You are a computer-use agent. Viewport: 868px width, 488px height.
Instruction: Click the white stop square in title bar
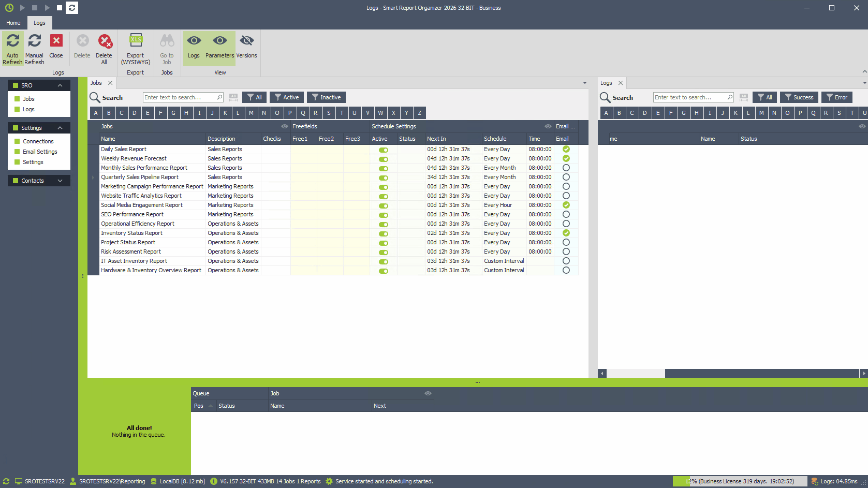[60, 8]
